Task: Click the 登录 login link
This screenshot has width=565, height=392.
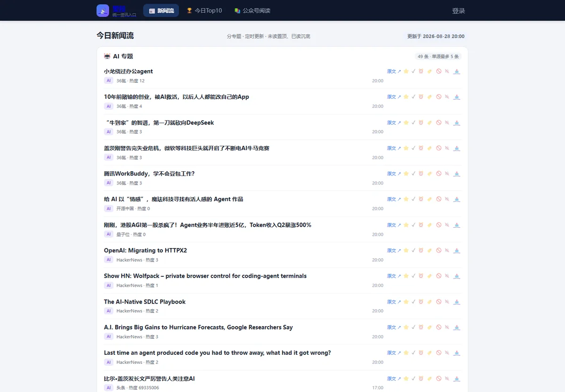Action: tap(459, 11)
